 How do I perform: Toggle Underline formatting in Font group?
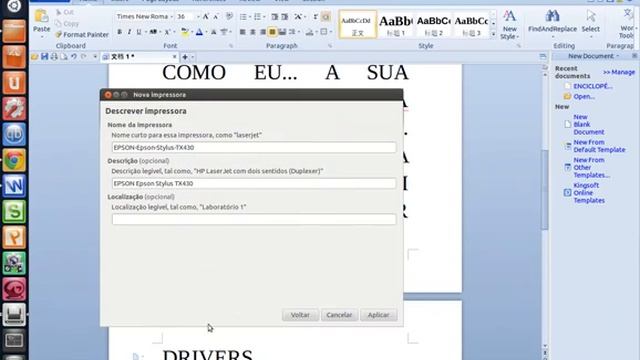[x=139, y=32]
